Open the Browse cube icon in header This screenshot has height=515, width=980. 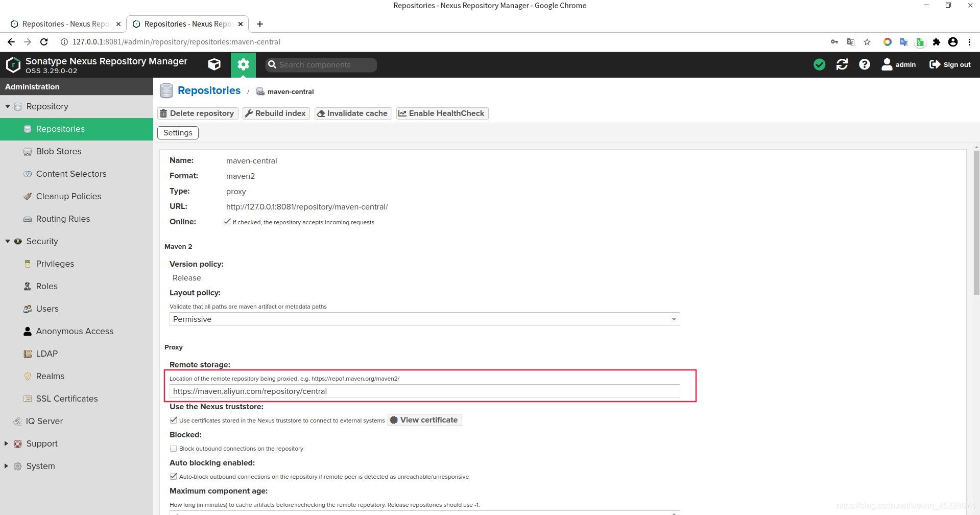[214, 64]
